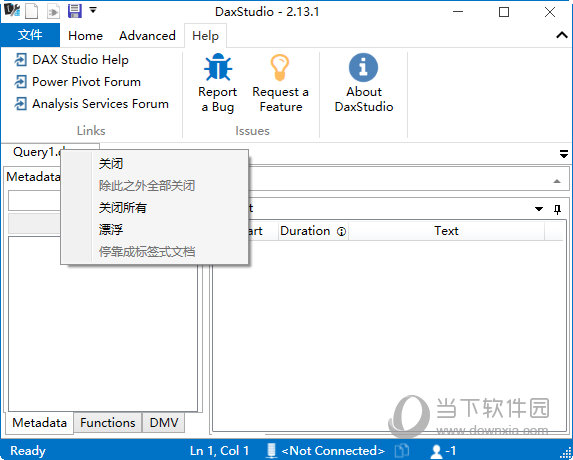Screen dimensions: 573x460
Task: Click 停靠成标签式文档 context menu entry
Action: tap(155, 251)
